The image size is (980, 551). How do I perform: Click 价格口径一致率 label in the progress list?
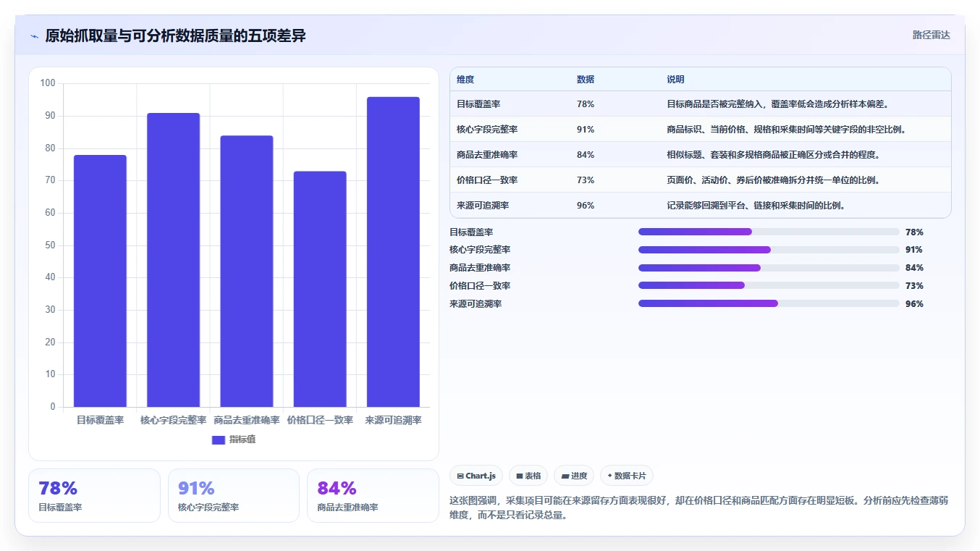click(x=480, y=286)
